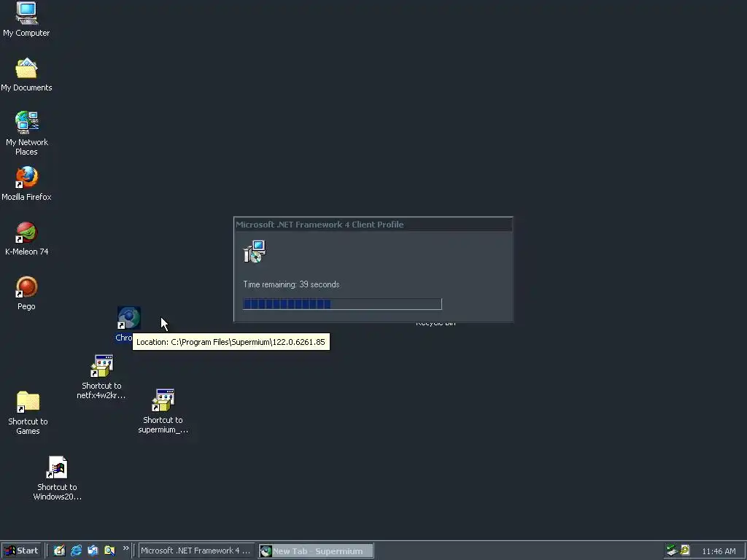Select the Shortcut to supermium_ installer icon
The image size is (747, 560).
[163, 400]
